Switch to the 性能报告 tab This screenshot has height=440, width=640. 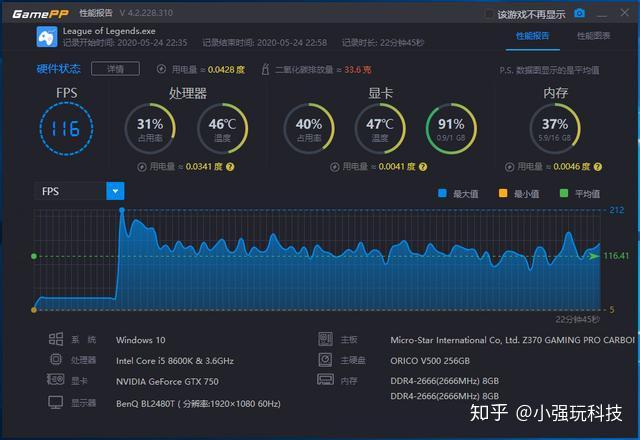[532, 36]
